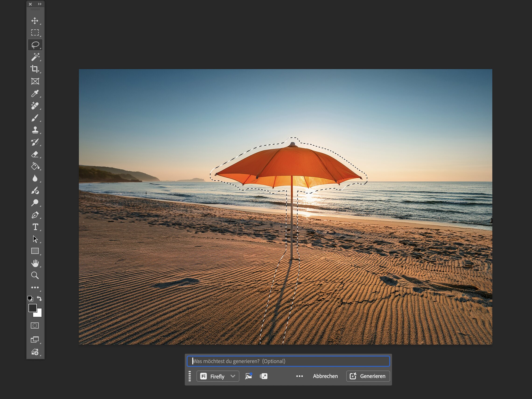Select the Remove tool below the Blur tool
Screen dimensions: 532x399
(x=35, y=191)
